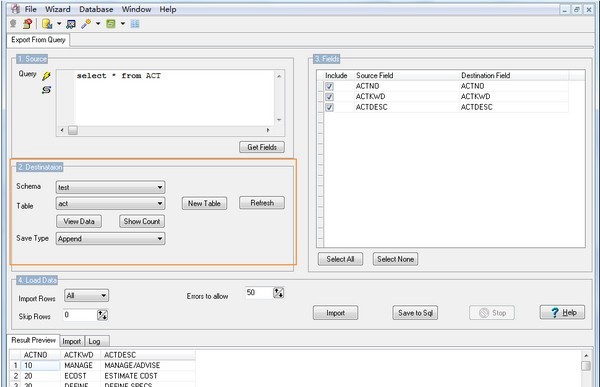Switch to the Import tab
The image size is (600, 387).
tap(72, 341)
